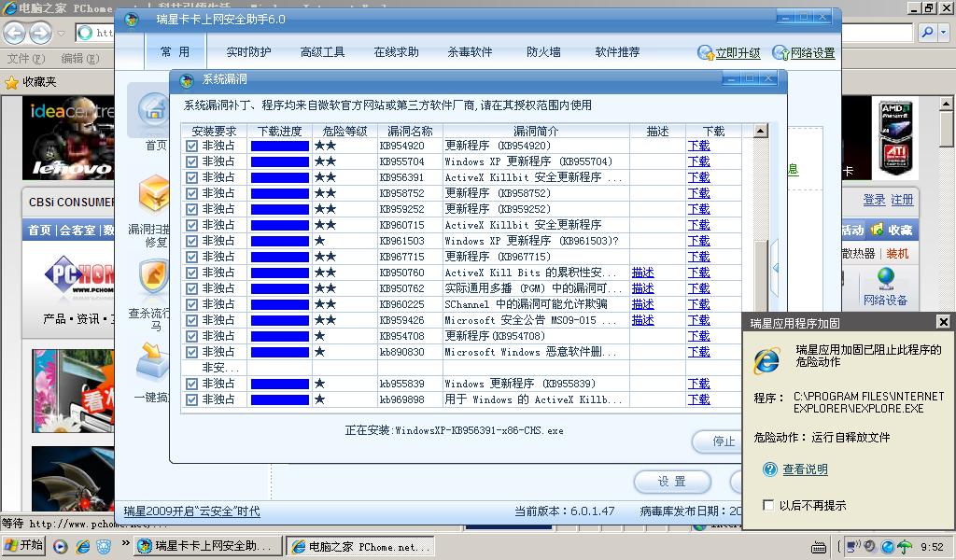
Task: Click the 网络设备 globe icon on webpage
Action: [886, 279]
